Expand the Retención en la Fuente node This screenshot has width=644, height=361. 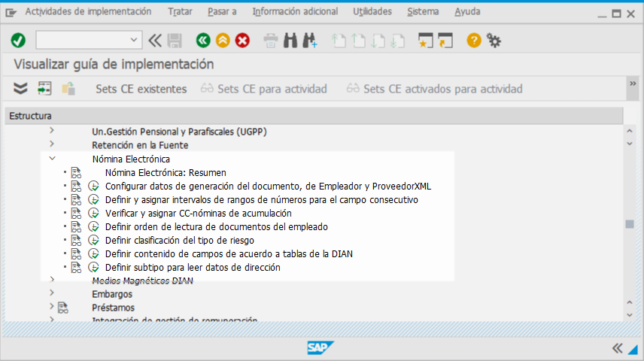(x=52, y=144)
